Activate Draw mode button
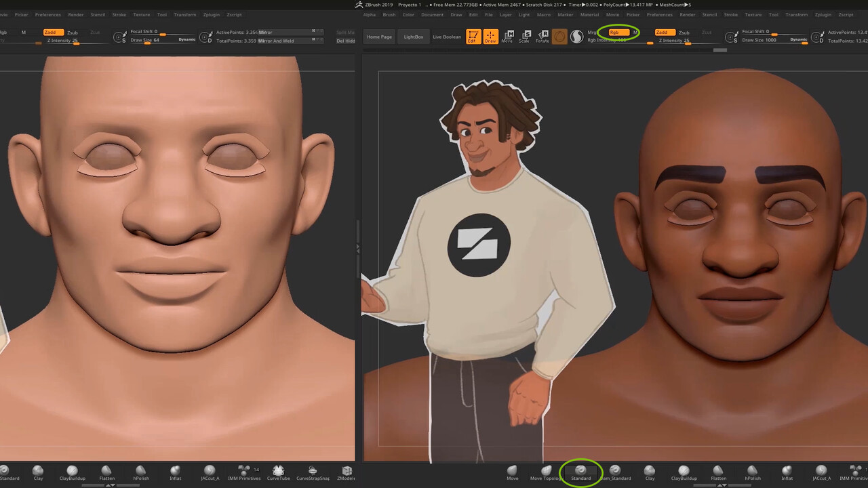868x488 pixels. [490, 37]
